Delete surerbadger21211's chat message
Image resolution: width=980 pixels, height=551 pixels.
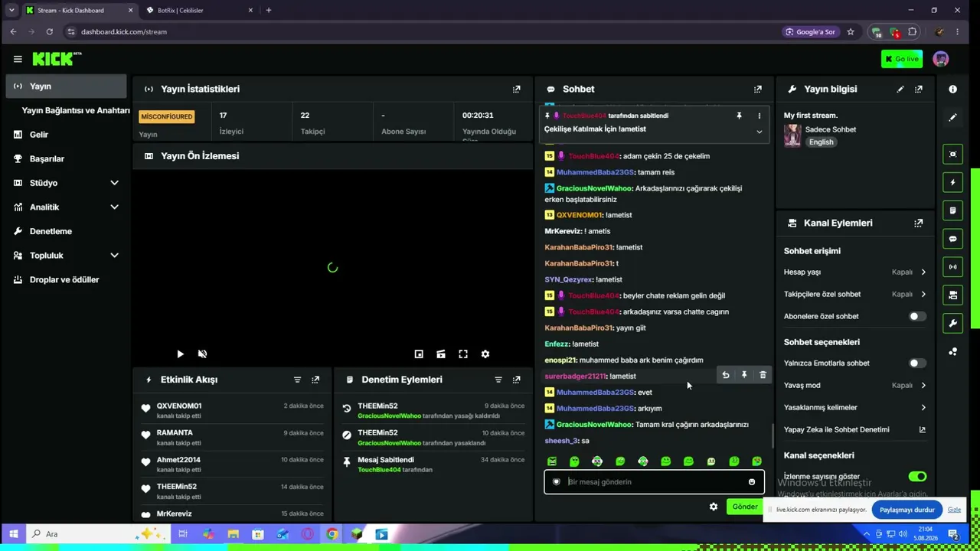pyautogui.click(x=763, y=375)
